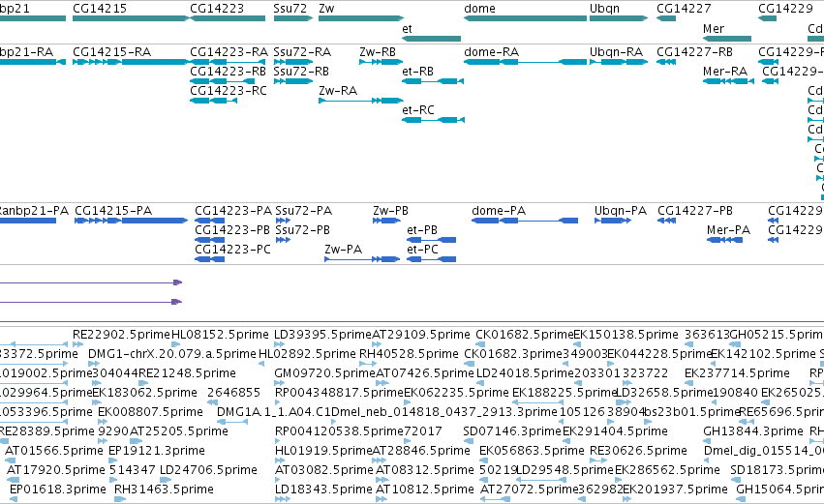Image resolution: width=824 pixels, height=504 pixels.
Task: Click the Ssu72-PB protein label
Action: 303,230
